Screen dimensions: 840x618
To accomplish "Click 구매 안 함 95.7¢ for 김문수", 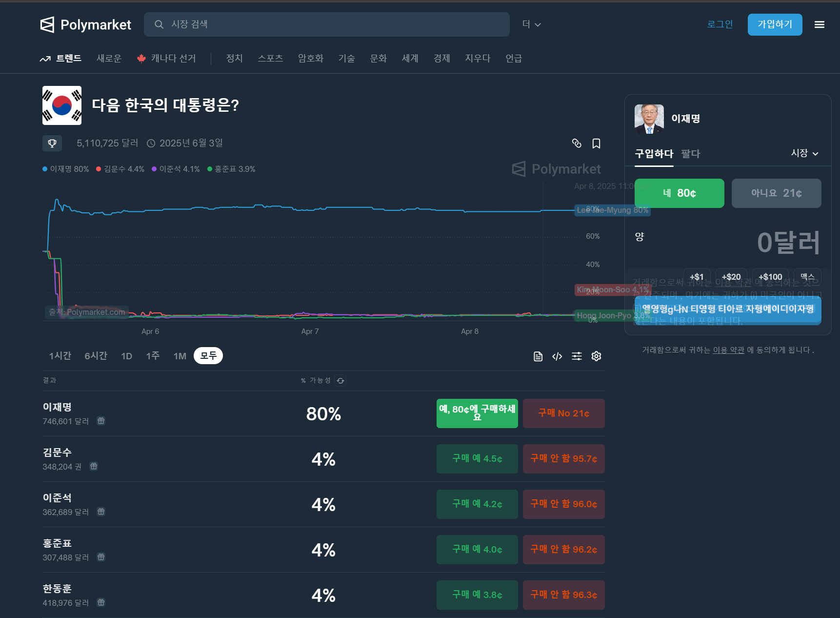I will tap(564, 459).
